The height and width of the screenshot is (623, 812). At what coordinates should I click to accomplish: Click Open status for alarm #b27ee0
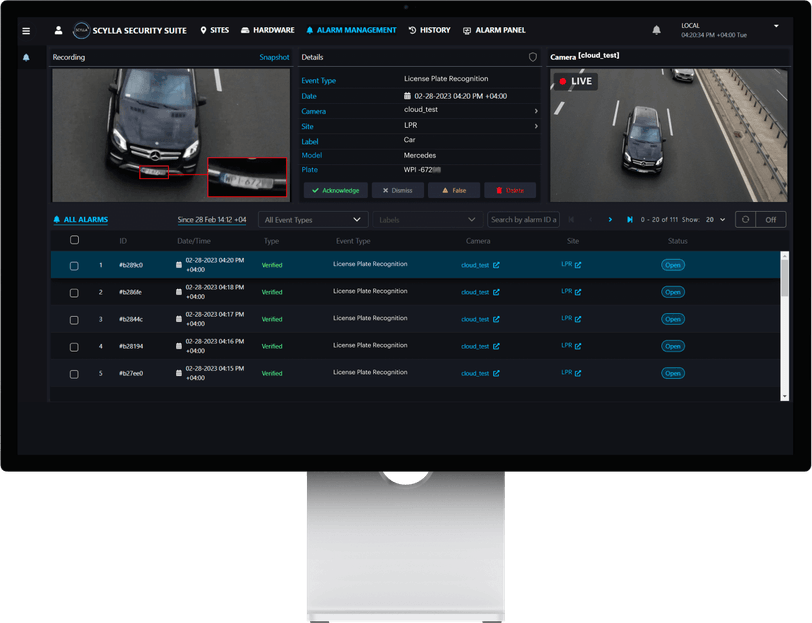pyautogui.click(x=673, y=373)
